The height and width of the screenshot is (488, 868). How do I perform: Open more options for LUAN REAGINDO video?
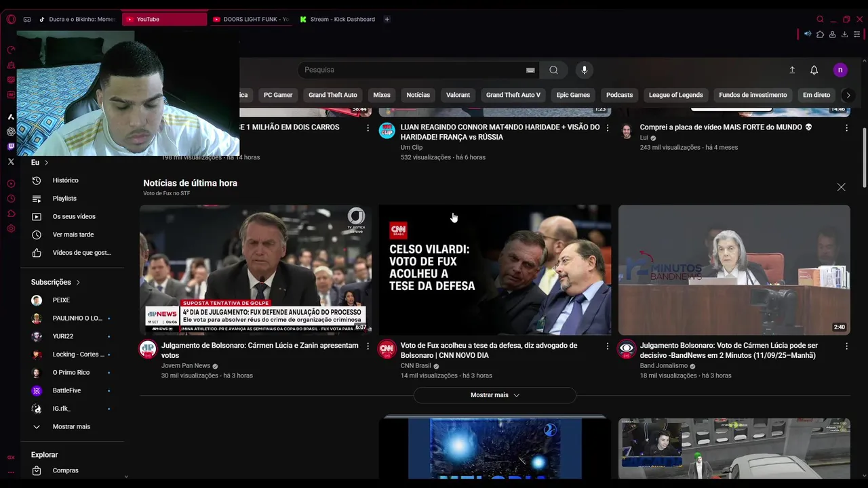click(x=608, y=127)
